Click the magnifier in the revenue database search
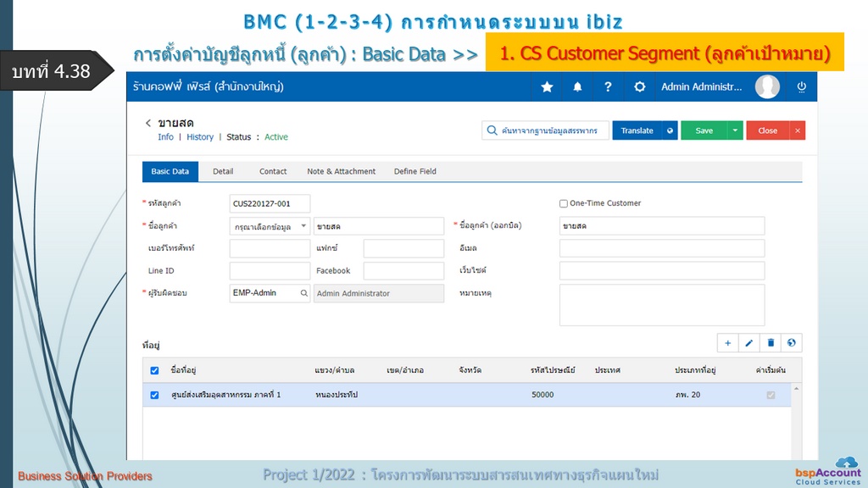The image size is (868, 488). (492, 130)
